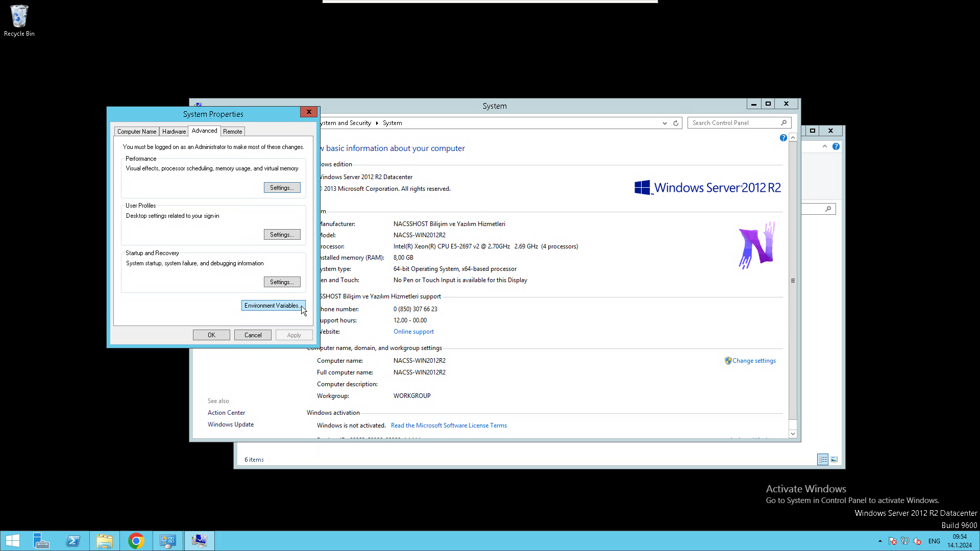Launch Server Manager from the taskbar
The image size is (980, 551).
(41, 541)
